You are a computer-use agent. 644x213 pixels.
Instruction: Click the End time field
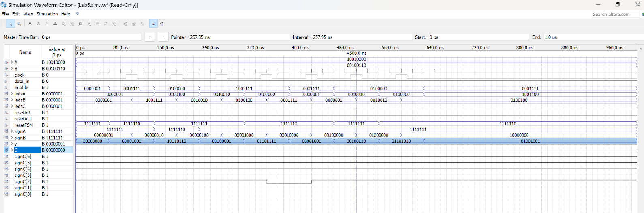coord(593,37)
